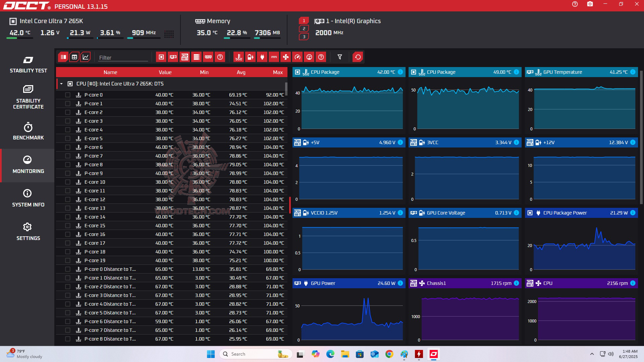This screenshot has height=362, width=644.
Task: Check the P-core 0 checkbox
Action: (68, 95)
